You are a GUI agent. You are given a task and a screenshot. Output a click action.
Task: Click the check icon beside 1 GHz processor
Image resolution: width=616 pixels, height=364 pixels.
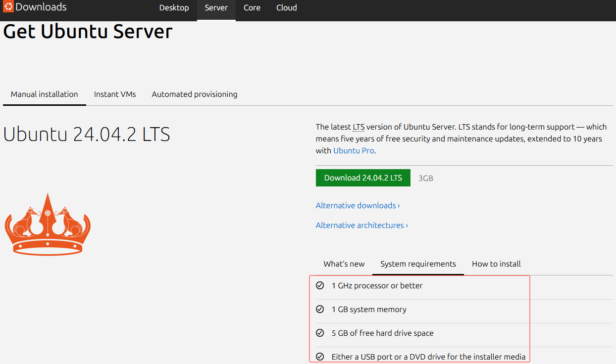click(320, 285)
